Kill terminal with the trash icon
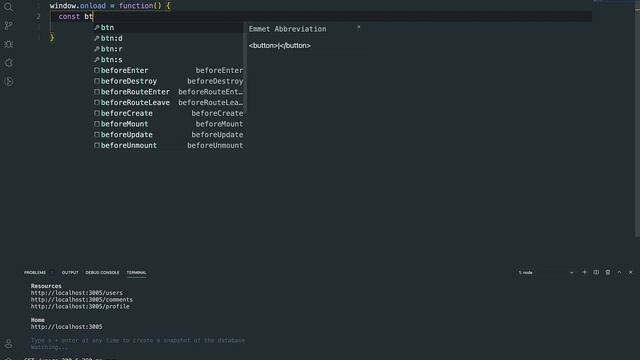Screen dimensions: 640x360 [608, 272]
